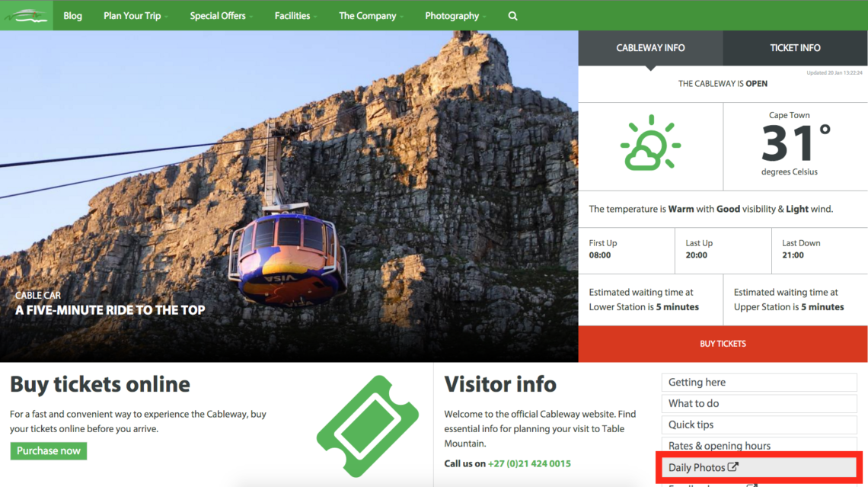Click the cable car hero image
868x487 pixels.
[289, 196]
